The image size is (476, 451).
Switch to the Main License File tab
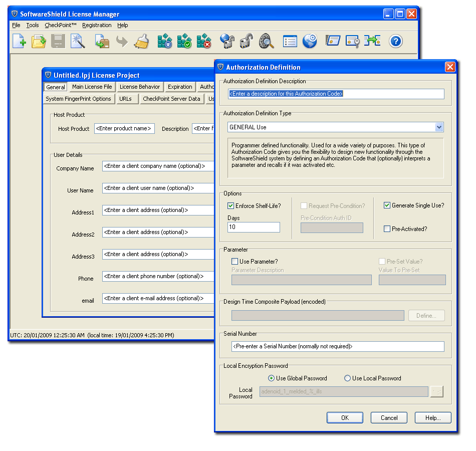(92, 87)
